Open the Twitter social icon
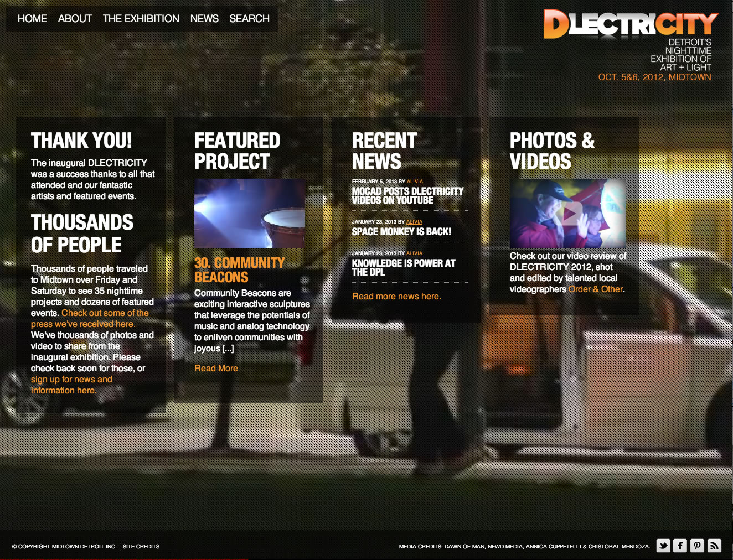This screenshot has height=560, width=733. click(663, 546)
